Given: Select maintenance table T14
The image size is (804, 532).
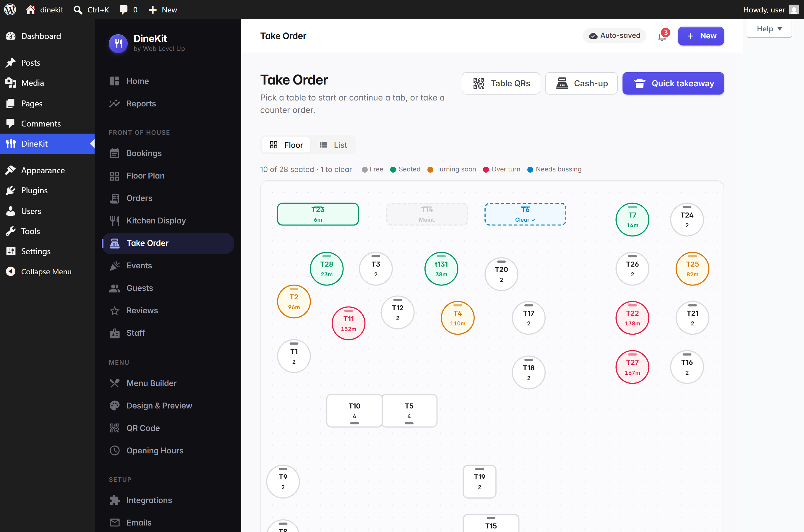Looking at the screenshot, I should (427, 214).
